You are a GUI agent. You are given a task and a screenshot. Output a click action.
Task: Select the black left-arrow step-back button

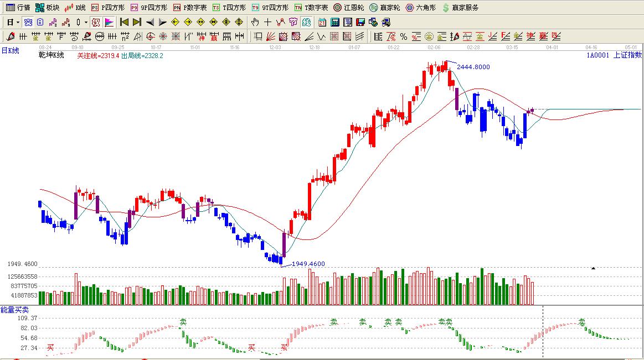pos(150,22)
